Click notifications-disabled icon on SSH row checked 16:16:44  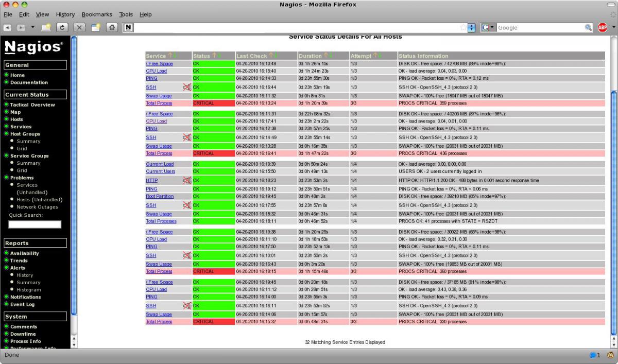(x=187, y=87)
